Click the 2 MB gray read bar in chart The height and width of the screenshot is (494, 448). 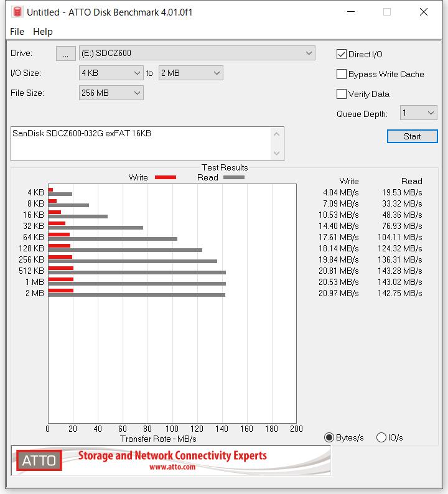click(x=137, y=295)
